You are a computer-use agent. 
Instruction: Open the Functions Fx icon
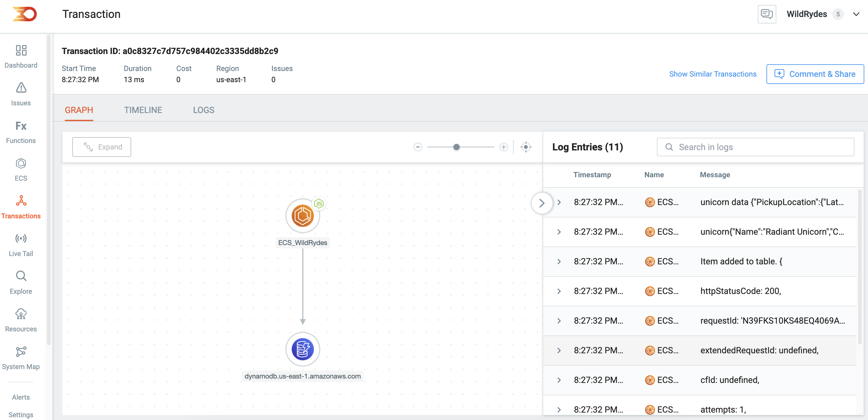(21, 126)
